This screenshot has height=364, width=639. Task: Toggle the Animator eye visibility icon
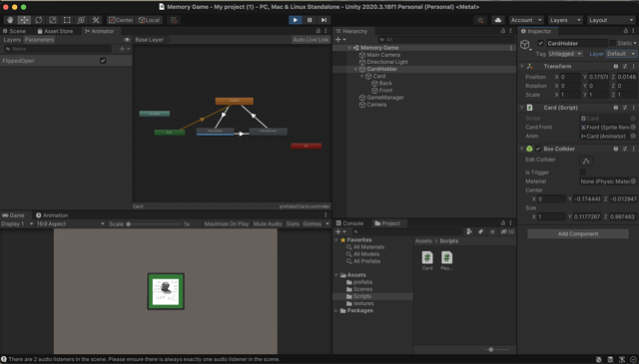127,40
